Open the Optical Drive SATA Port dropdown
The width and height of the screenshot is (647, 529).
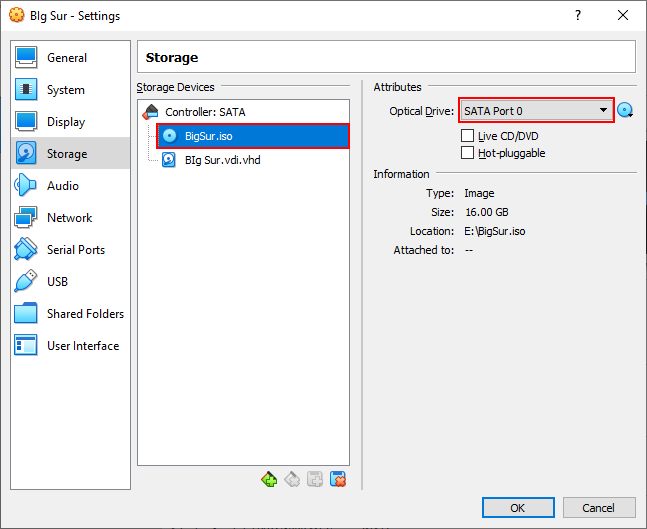pyautogui.click(x=536, y=111)
